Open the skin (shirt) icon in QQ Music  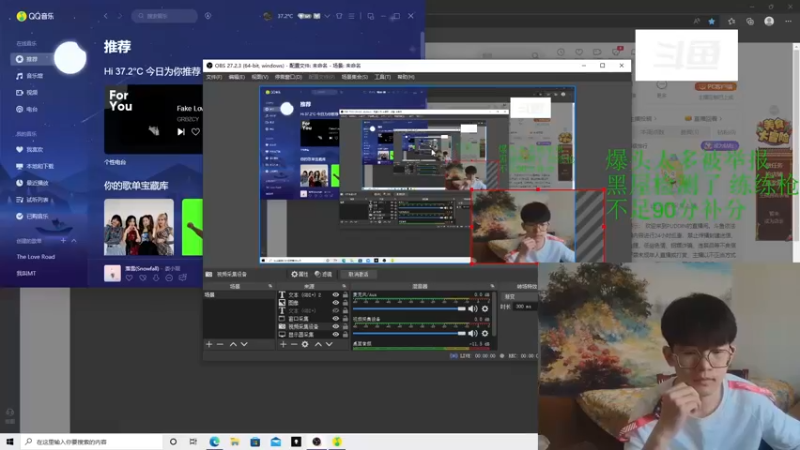click(339, 16)
